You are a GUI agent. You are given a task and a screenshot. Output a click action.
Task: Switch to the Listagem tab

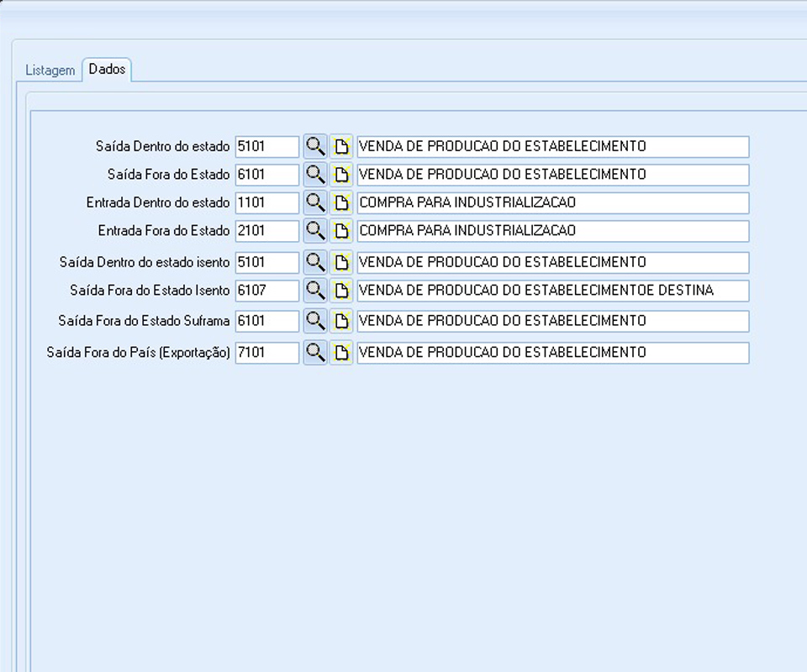click(x=50, y=71)
